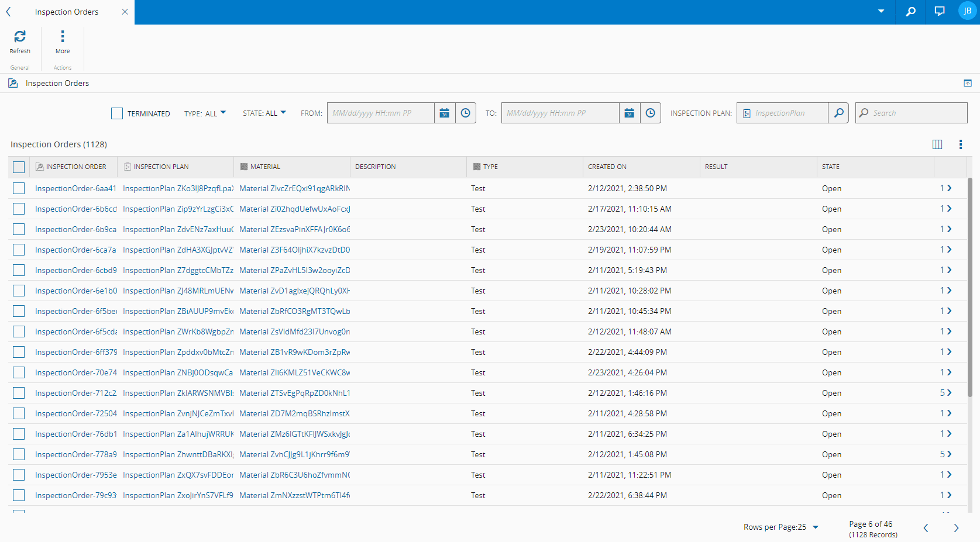This screenshot has width=980, height=542.
Task: Switch to the Inspection Orders tab
Action: pos(67,12)
